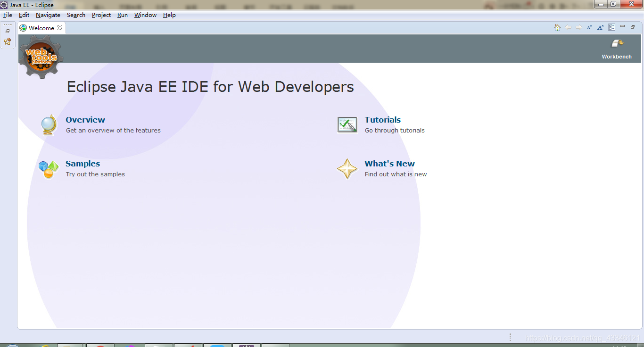Open the What's New link
Screen dimensions: 644x347
pyautogui.click(x=389, y=164)
